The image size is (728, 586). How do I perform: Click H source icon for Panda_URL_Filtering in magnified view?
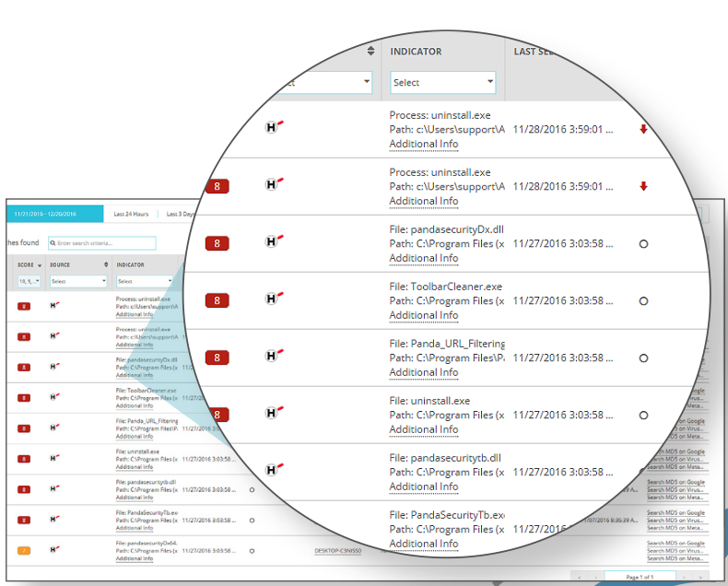point(274,356)
